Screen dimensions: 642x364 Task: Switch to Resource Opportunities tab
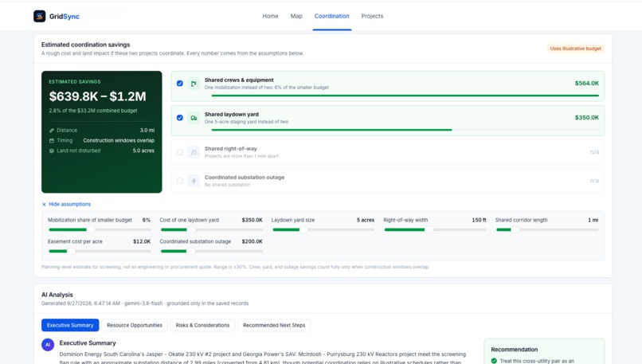[x=135, y=325]
